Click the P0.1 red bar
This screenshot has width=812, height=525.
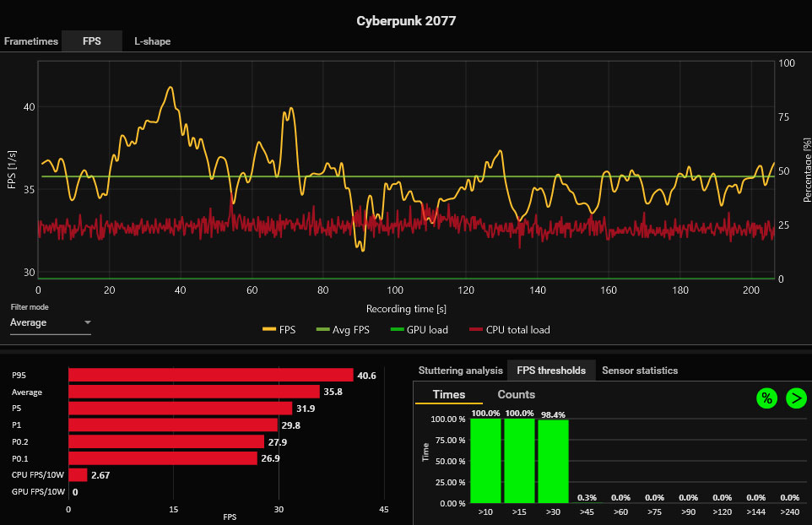point(162,458)
